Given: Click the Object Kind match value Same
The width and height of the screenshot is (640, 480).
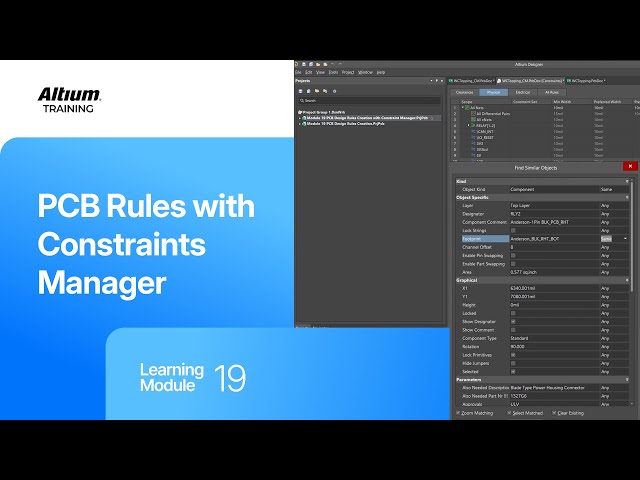Looking at the screenshot, I should coord(607,189).
